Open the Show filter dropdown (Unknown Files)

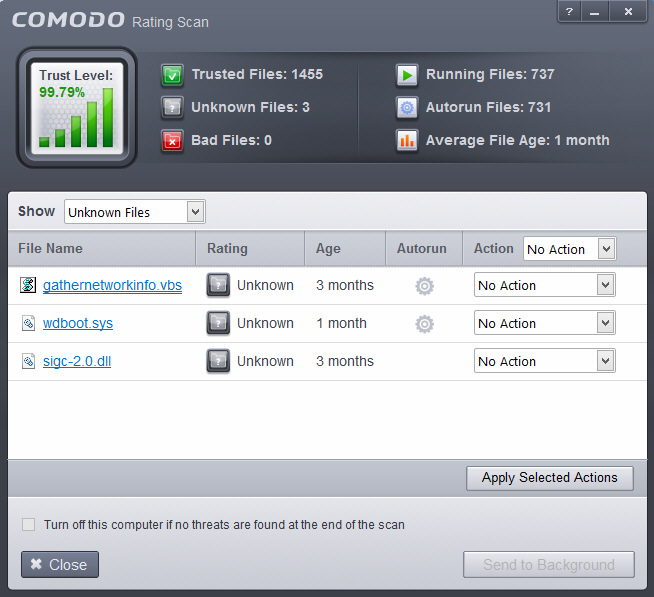[134, 212]
